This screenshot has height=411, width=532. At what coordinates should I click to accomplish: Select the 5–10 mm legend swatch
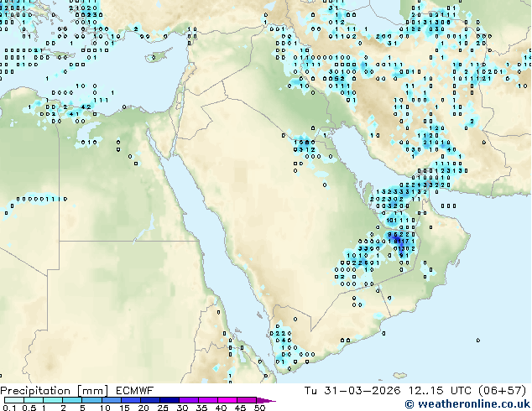(91, 400)
